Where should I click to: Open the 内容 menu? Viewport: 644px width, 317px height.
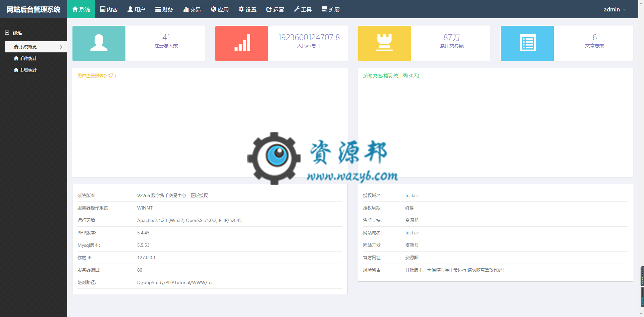pos(109,9)
